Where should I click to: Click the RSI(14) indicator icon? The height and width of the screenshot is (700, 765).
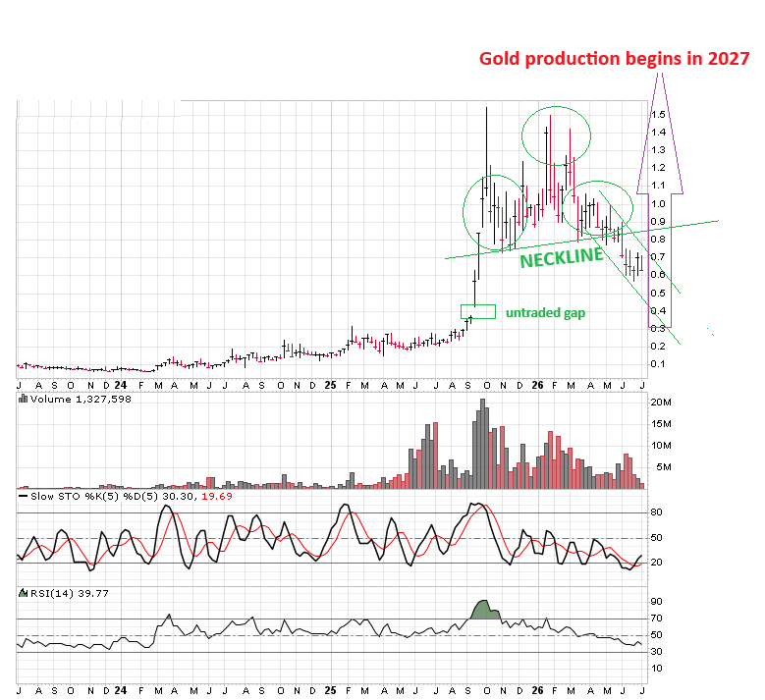pos(23,593)
